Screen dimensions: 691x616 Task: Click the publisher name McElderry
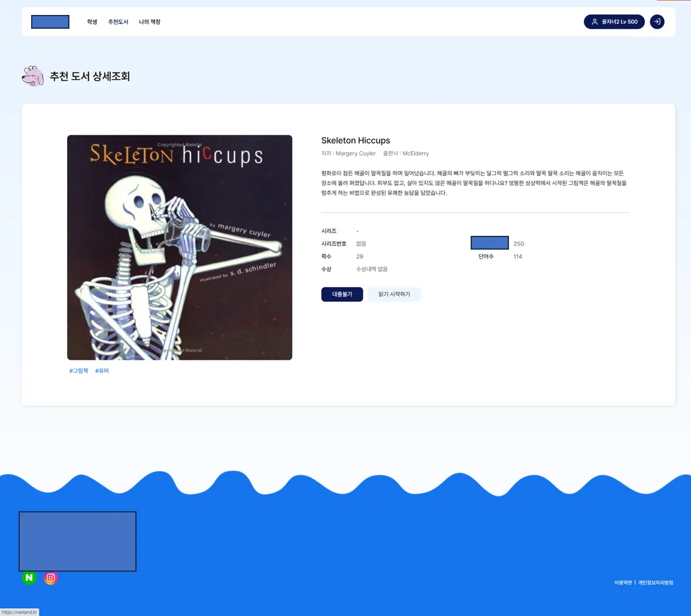(415, 154)
